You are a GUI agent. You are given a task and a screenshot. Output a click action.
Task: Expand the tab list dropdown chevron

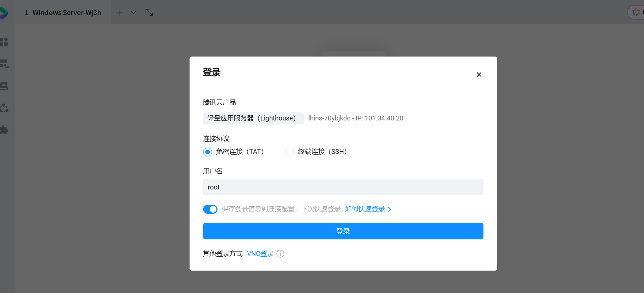133,12
